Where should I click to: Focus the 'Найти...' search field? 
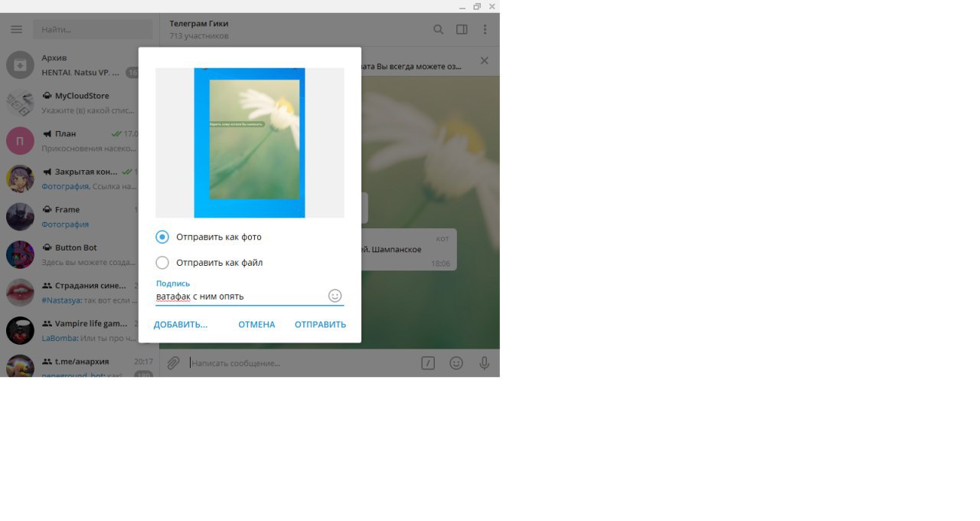[93, 30]
